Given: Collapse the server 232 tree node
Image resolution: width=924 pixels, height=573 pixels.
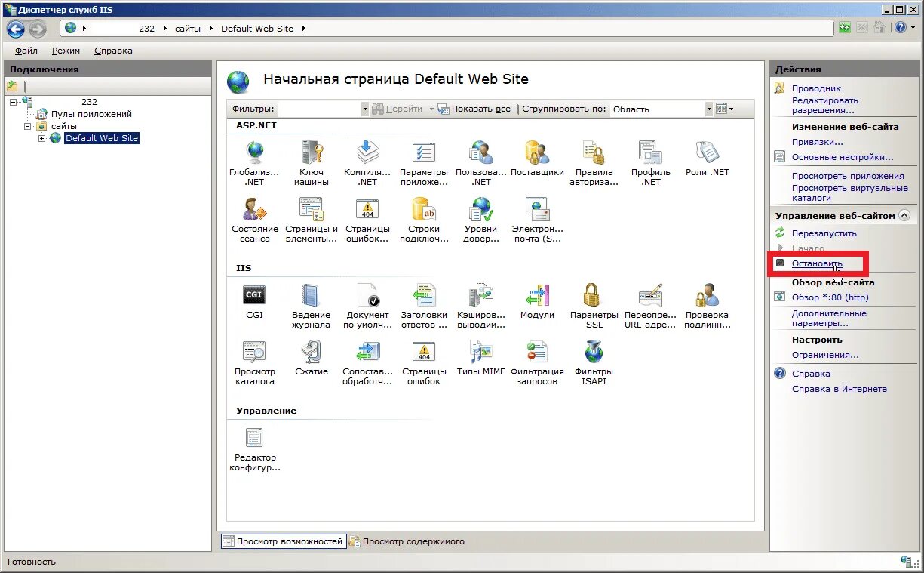Looking at the screenshot, I should click(x=14, y=102).
